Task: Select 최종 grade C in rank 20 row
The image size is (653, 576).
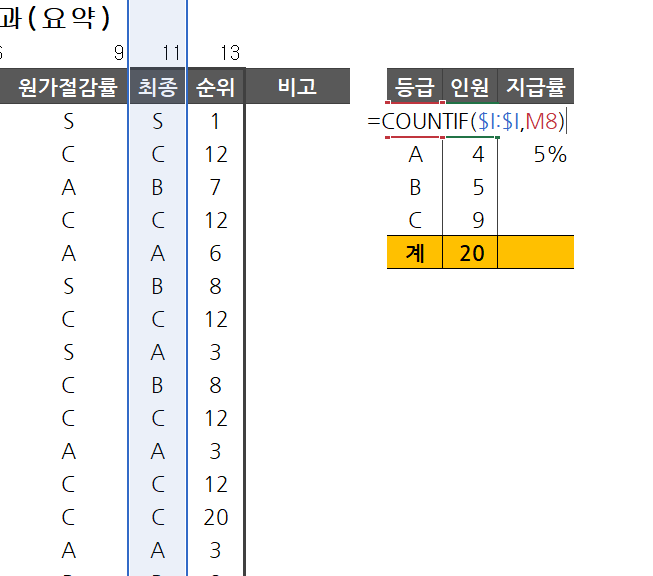Action: tap(157, 517)
